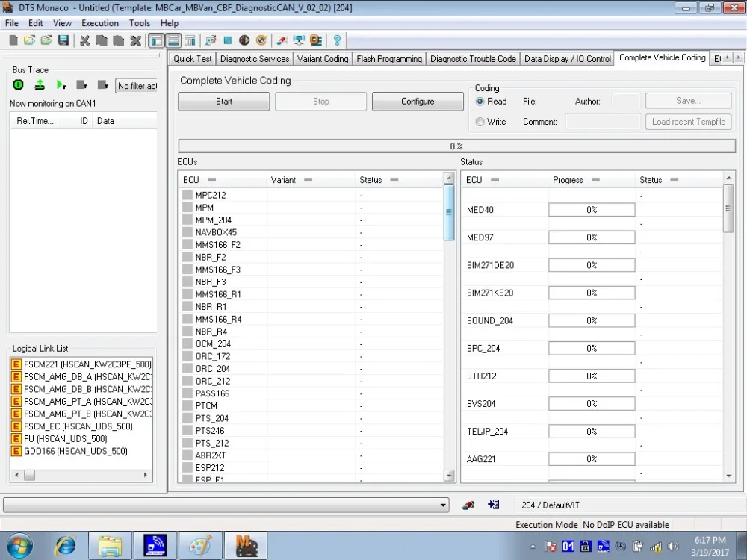Open first gray Bus Trace dropdown button
The width and height of the screenshot is (747, 560).
pyautogui.click(x=81, y=85)
